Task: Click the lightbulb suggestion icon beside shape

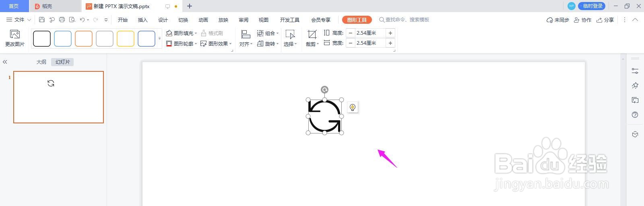Action: [x=353, y=107]
